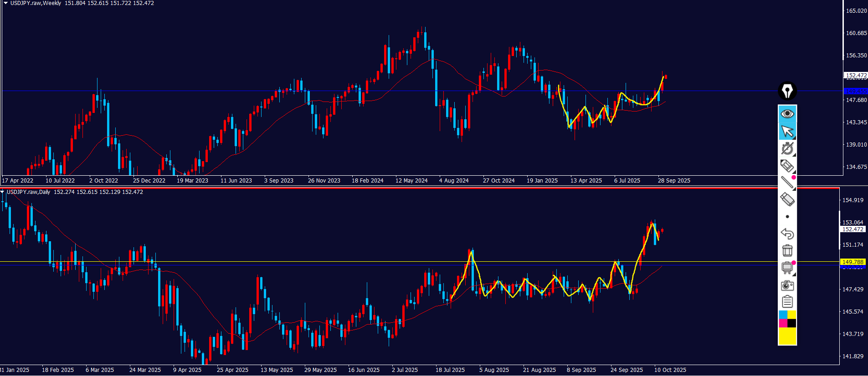Screen dimensions: 868x376
Task: Select the large yellow color swatch
Action: point(787,336)
